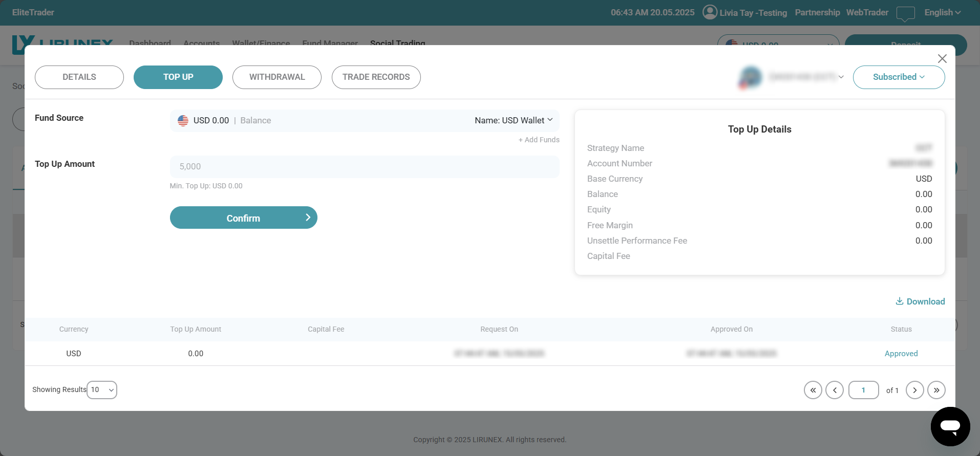Click the live chat bubble icon
The width and height of the screenshot is (980, 456).
tap(950, 426)
